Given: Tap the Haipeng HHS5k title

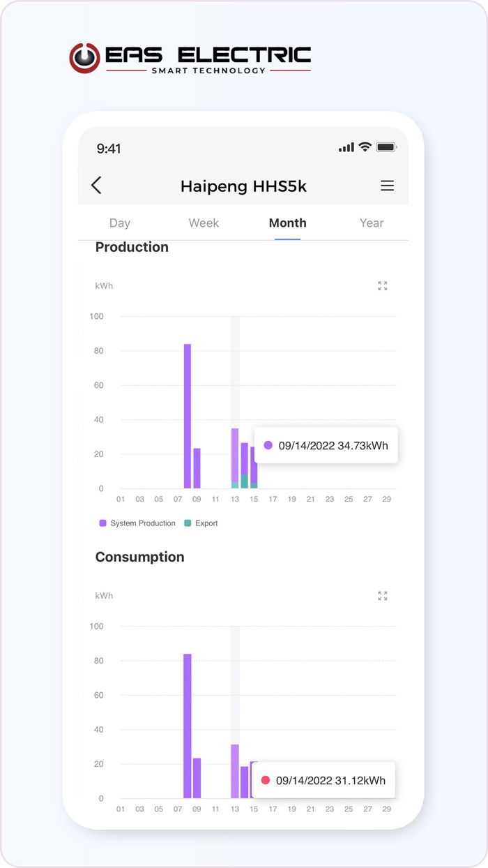Looking at the screenshot, I should click(x=243, y=186).
